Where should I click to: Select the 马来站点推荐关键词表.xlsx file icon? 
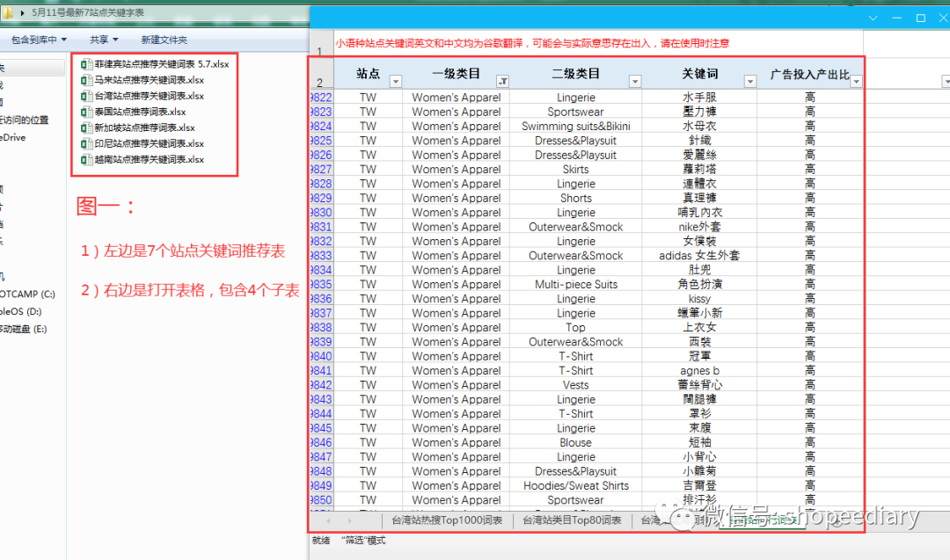pyautogui.click(x=86, y=80)
